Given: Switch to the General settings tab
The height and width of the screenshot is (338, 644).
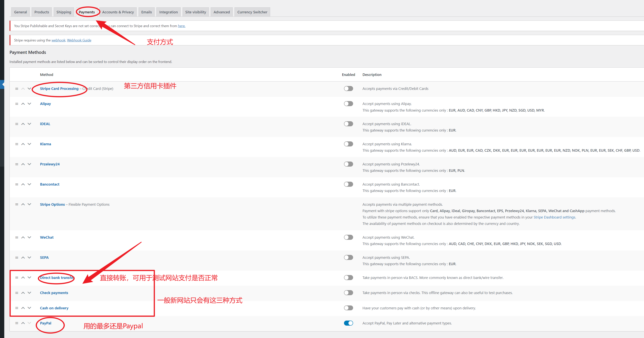Looking at the screenshot, I should point(20,12).
